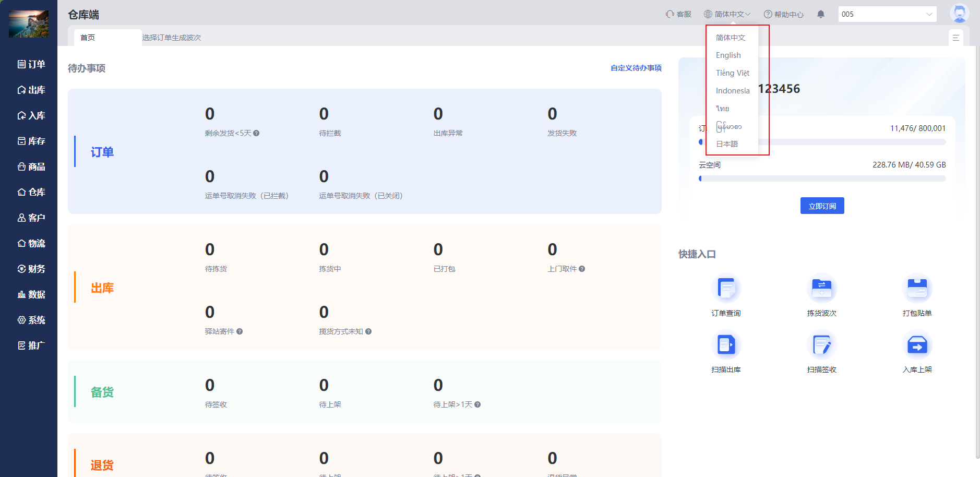Image resolution: width=980 pixels, height=477 pixels.
Task: Choose Tiếng Việt in the language list
Action: pyautogui.click(x=732, y=73)
